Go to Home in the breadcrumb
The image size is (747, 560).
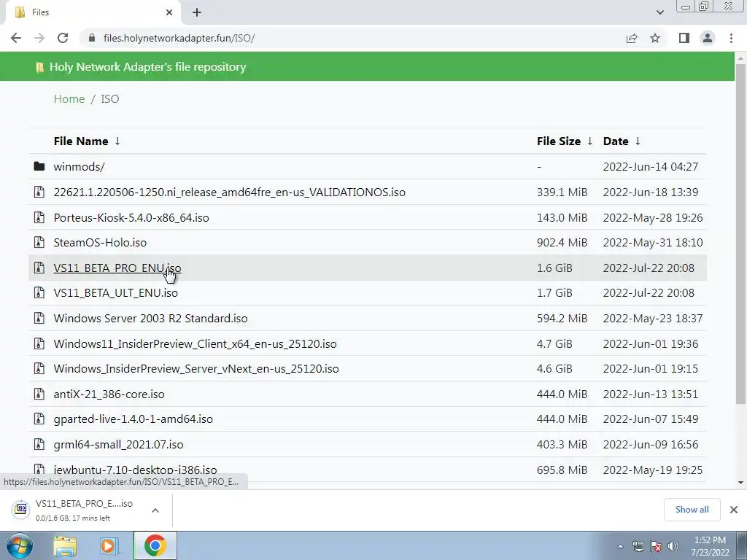click(69, 98)
